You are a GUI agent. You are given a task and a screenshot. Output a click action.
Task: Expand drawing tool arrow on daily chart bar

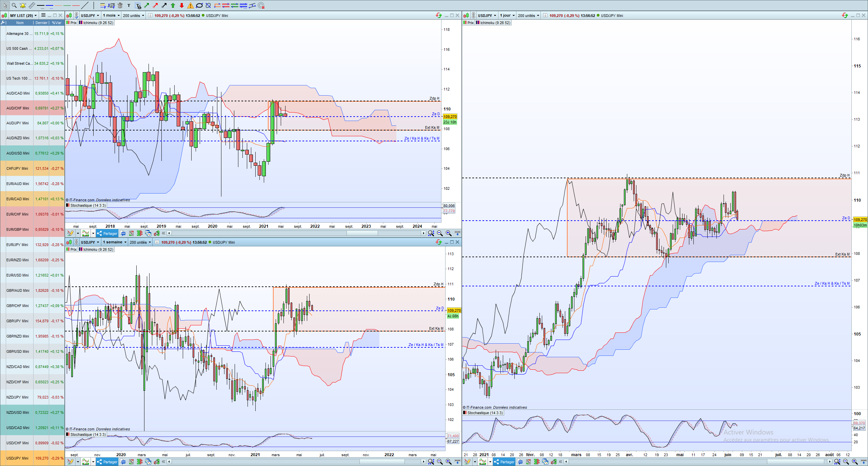click(475, 462)
